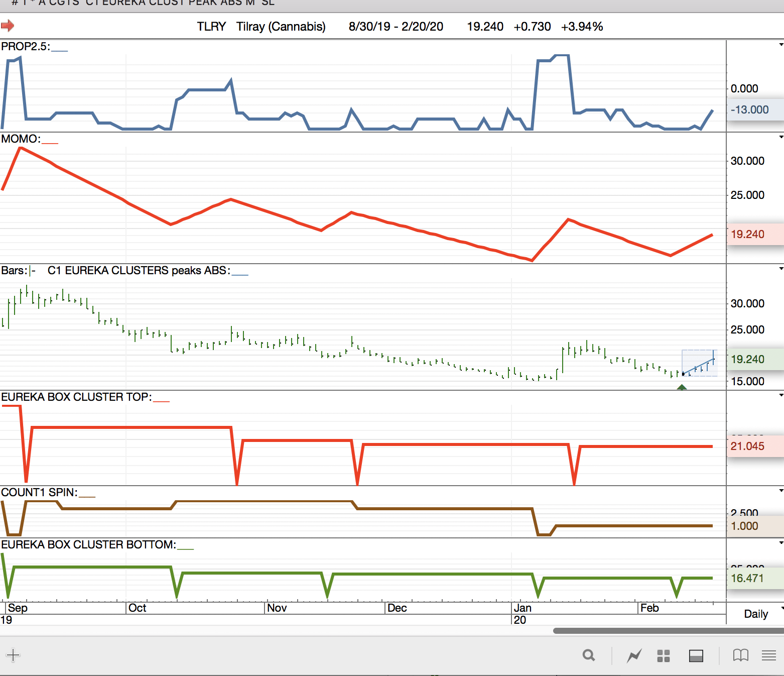Click the TLRY ticker symbol

pos(211,26)
